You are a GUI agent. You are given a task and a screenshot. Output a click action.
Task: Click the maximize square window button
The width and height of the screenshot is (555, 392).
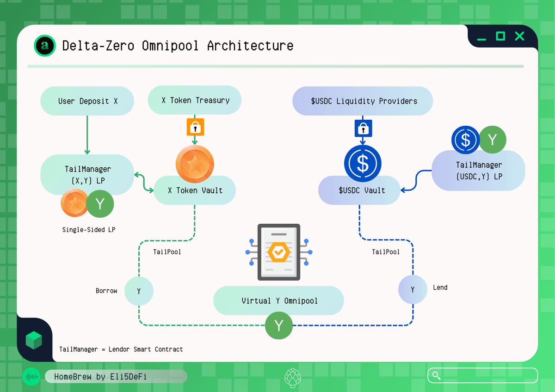(500, 36)
